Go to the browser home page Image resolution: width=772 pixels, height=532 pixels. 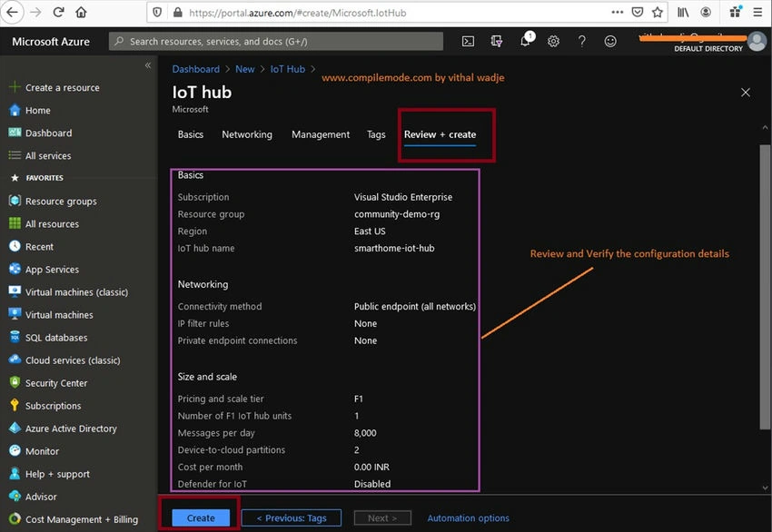point(81,13)
